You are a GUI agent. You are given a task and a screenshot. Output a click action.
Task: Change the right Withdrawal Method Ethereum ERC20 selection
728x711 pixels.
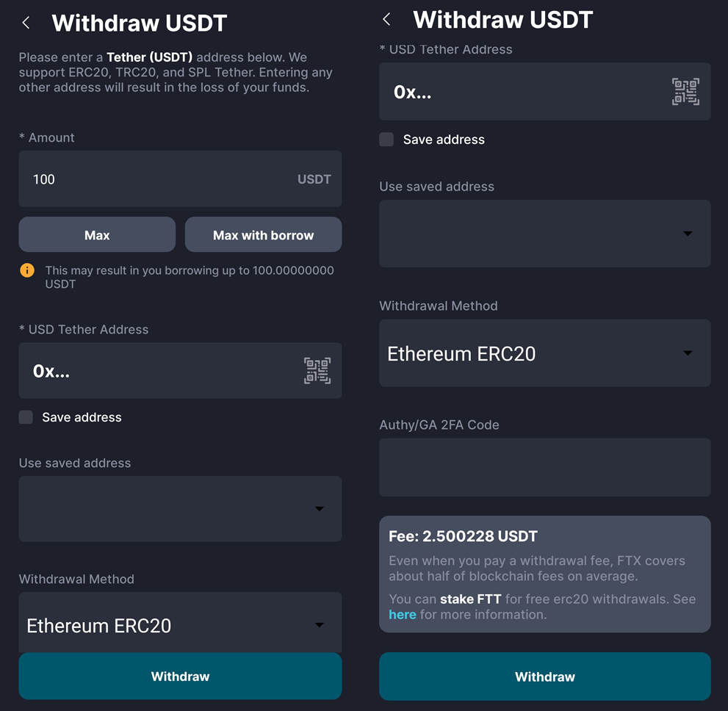(544, 353)
